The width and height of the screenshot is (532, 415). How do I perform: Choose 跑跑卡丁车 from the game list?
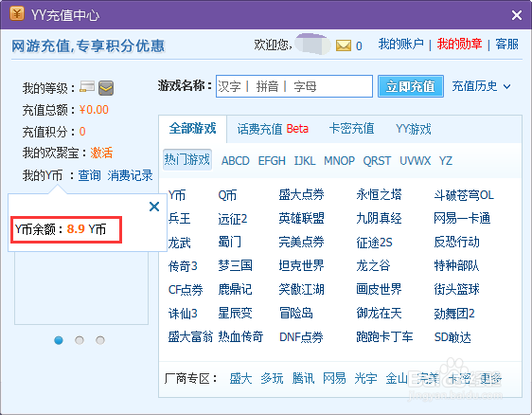point(384,337)
